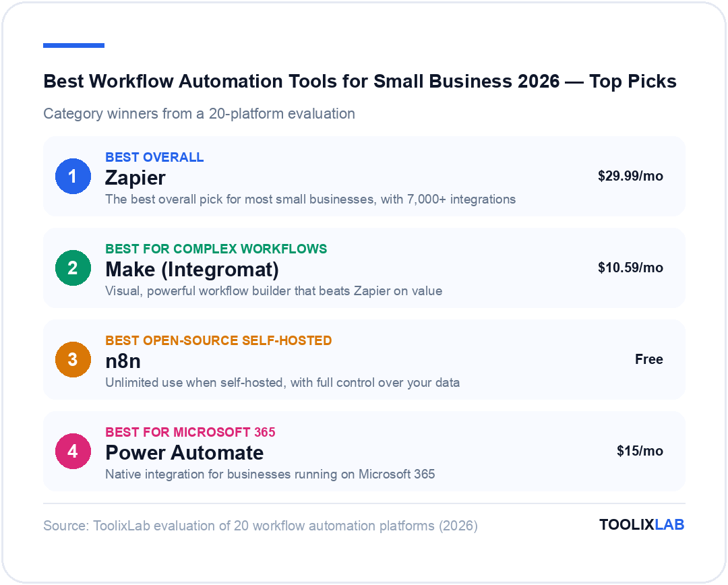Click the $10.59/mo price
The image size is (728, 585).
pyautogui.click(x=630, y=268)
